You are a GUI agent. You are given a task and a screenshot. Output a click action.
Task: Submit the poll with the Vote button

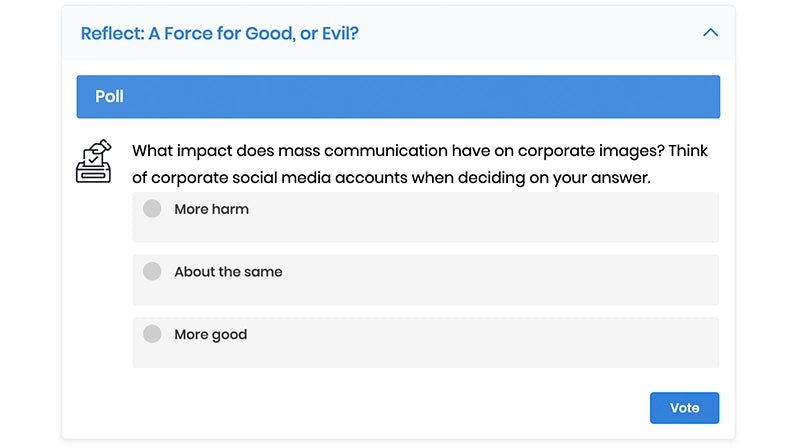tap(684, 408)
